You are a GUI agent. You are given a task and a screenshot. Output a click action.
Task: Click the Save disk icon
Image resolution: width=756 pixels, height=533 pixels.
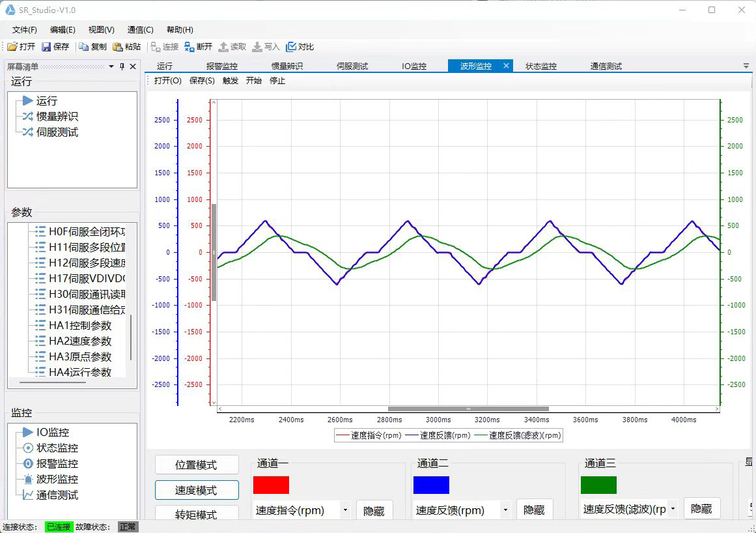(46, 47)
